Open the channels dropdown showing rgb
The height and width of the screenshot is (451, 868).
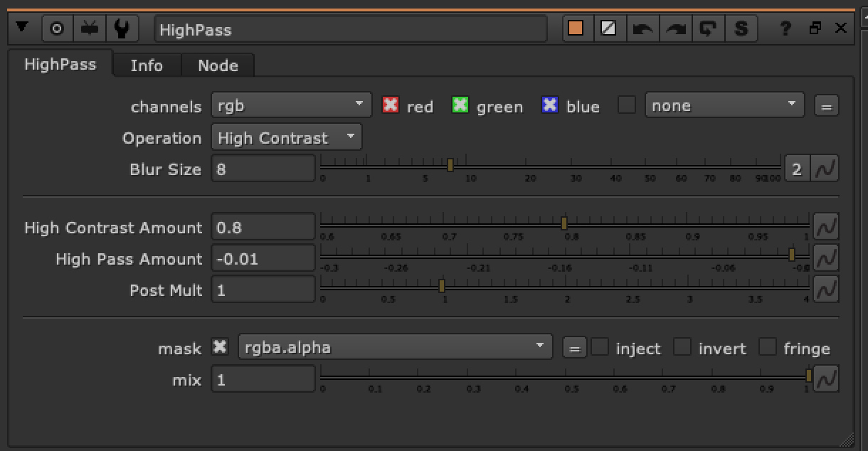pyautogui.click(x=290, y=104)
